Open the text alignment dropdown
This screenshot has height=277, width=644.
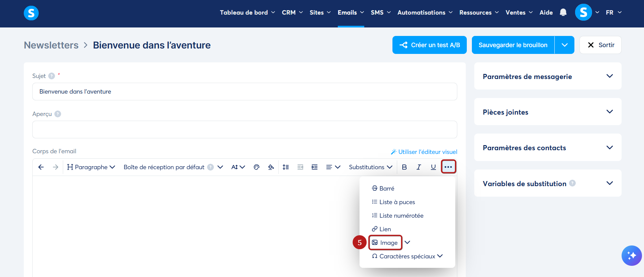pos(333,167)
